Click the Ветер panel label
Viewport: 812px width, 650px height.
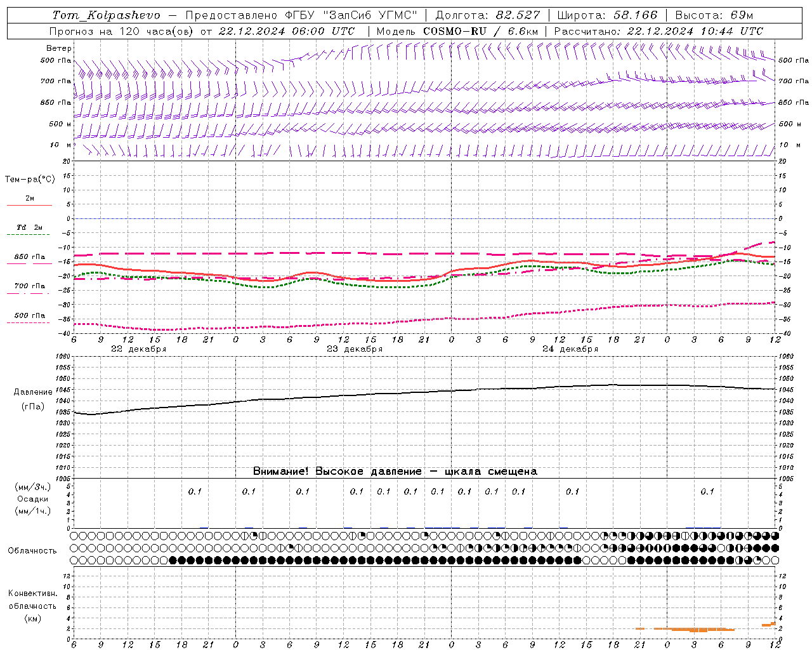click(59, 48)
